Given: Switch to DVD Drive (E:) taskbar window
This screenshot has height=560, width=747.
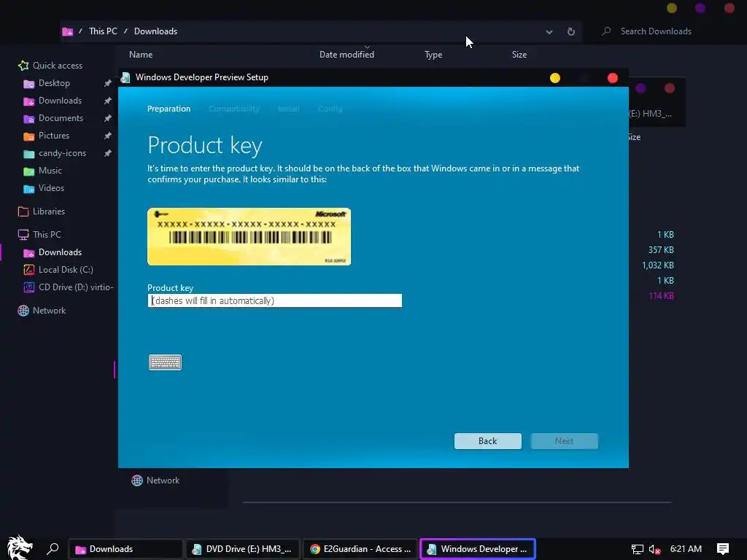Looking at the screenshot, I should pos(244,549).
